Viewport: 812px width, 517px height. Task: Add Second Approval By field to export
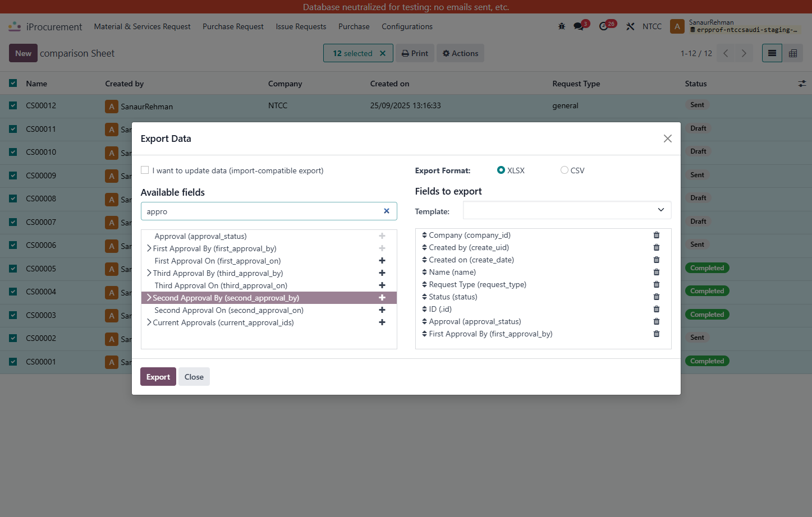pos(382,298)
